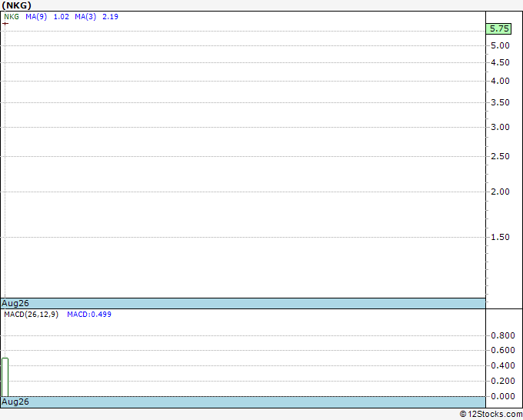Click the MA(3) indicator label

[x=85, y=17]
